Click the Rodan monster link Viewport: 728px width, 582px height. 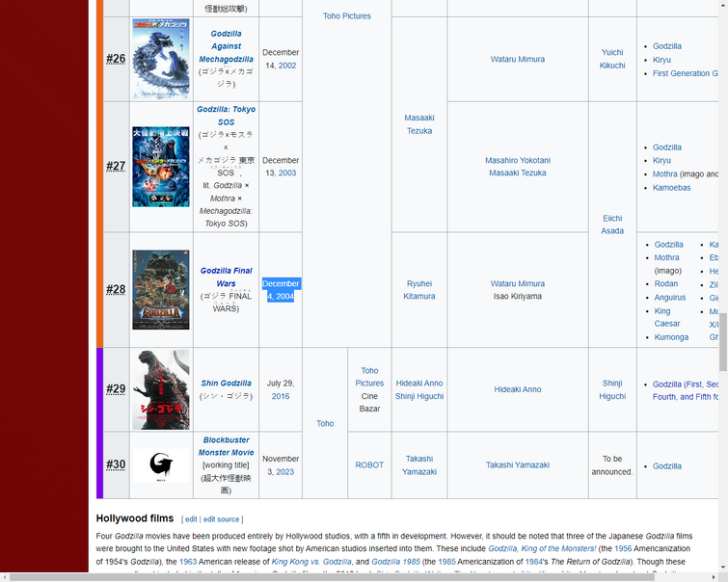pos(665,283)
